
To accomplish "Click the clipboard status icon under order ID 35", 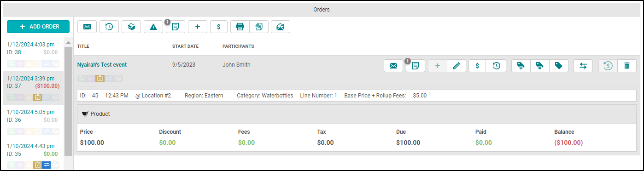I will click(x=38, y=165).
